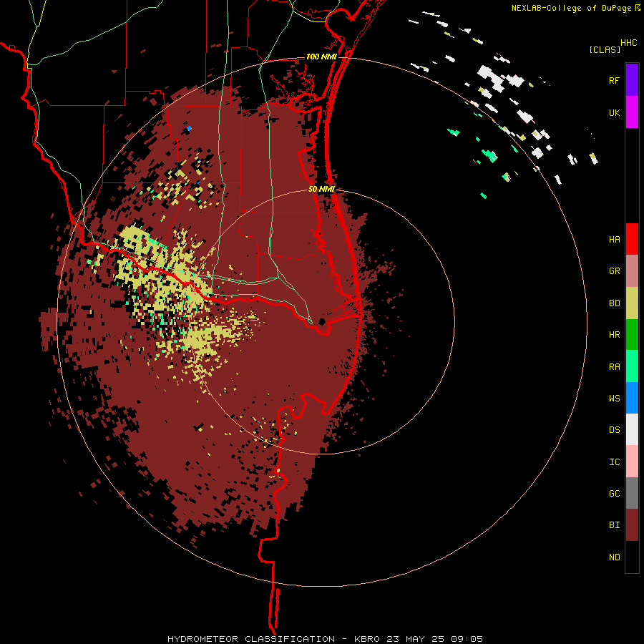Click the '100 NMI' range ring label

[x=321, y=57]
